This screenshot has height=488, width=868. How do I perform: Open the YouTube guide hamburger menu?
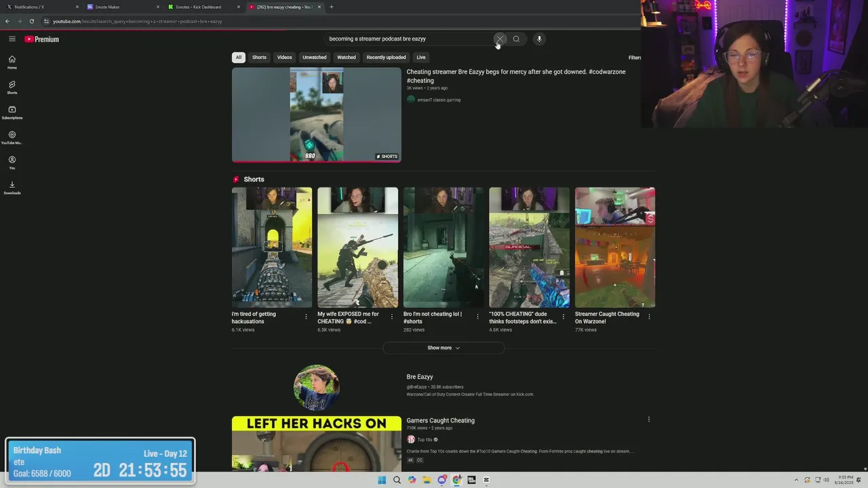pos(12,39)
